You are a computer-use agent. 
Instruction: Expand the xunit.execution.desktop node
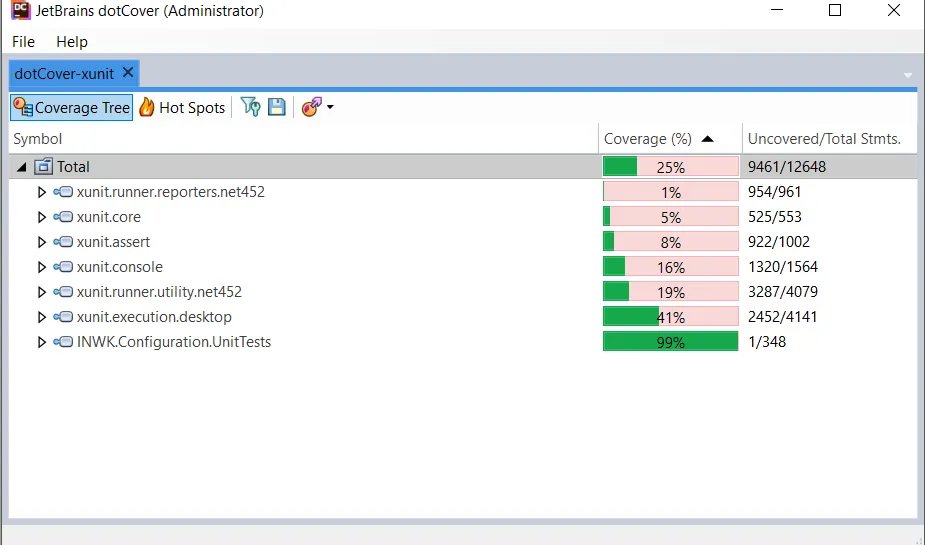click(x=41, y=317)
